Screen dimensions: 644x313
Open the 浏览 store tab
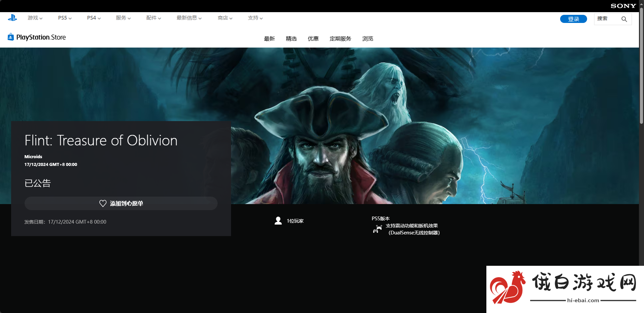pos(368,39)
